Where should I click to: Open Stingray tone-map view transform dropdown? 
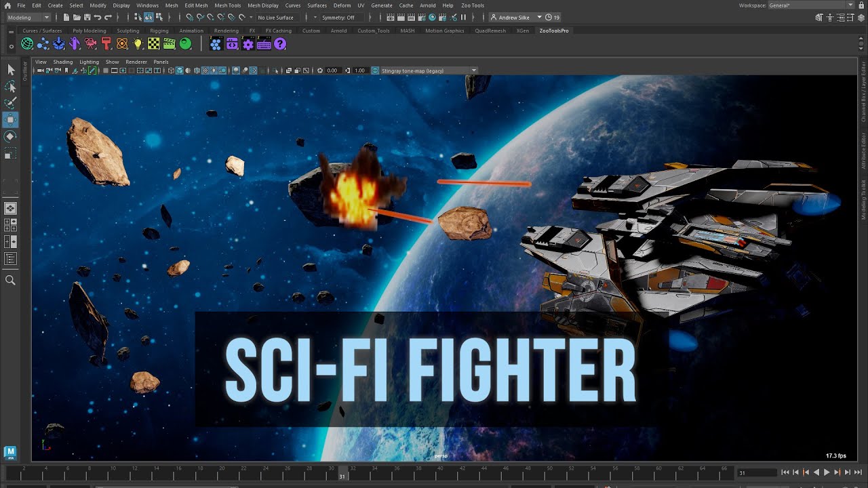pos(429,70)
